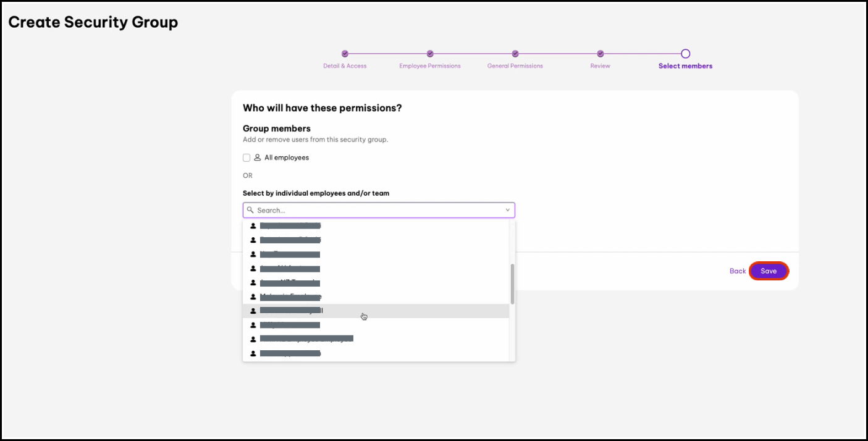This screenshot has height=441, width=868.
Task: Pick the highlighted employee under the cursor
Action: coord(290,311)
